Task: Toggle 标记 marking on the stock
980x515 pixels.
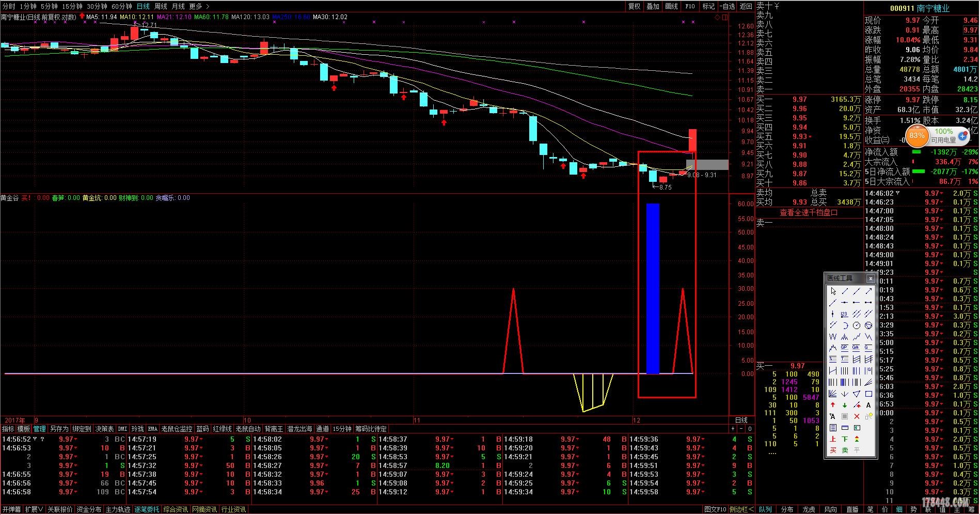Action: [x=708, y=6]
